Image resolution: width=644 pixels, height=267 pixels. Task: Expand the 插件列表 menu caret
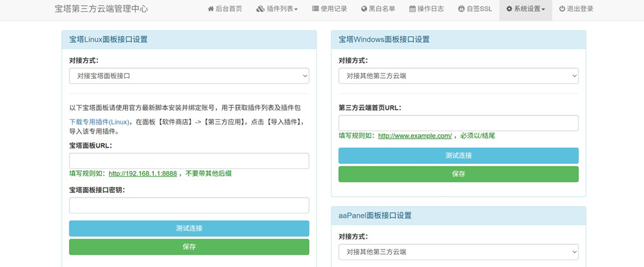coord(296,10)
